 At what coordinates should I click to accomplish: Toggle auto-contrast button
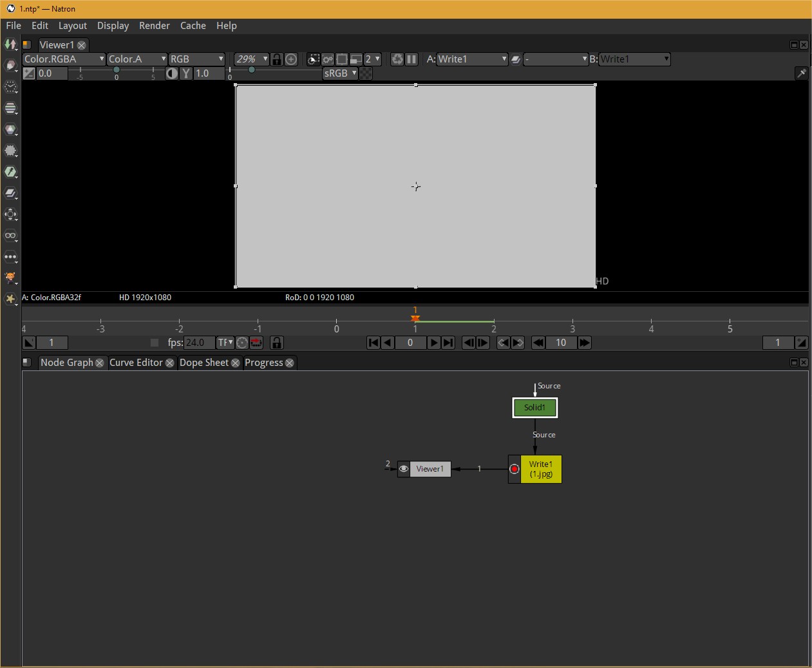(172, 73)
